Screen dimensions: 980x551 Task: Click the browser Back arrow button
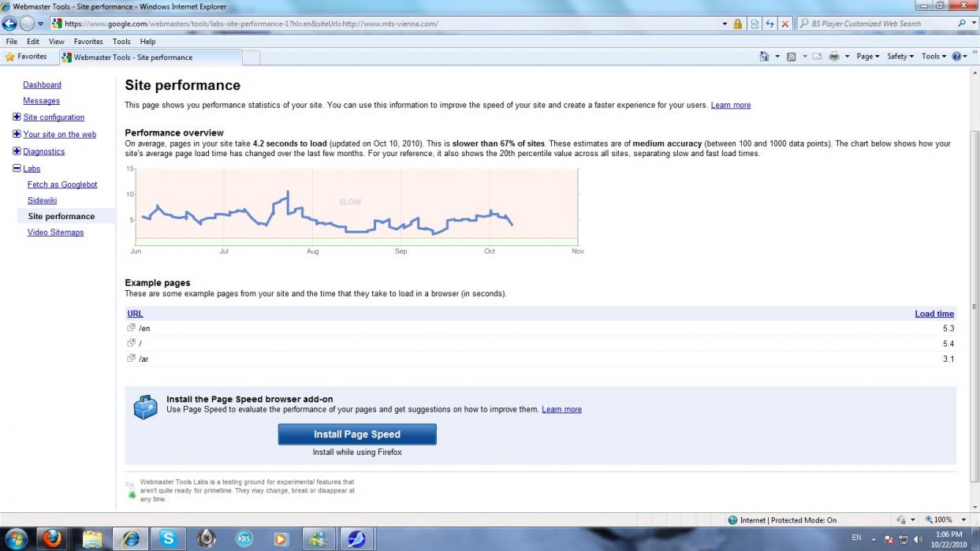9,24
